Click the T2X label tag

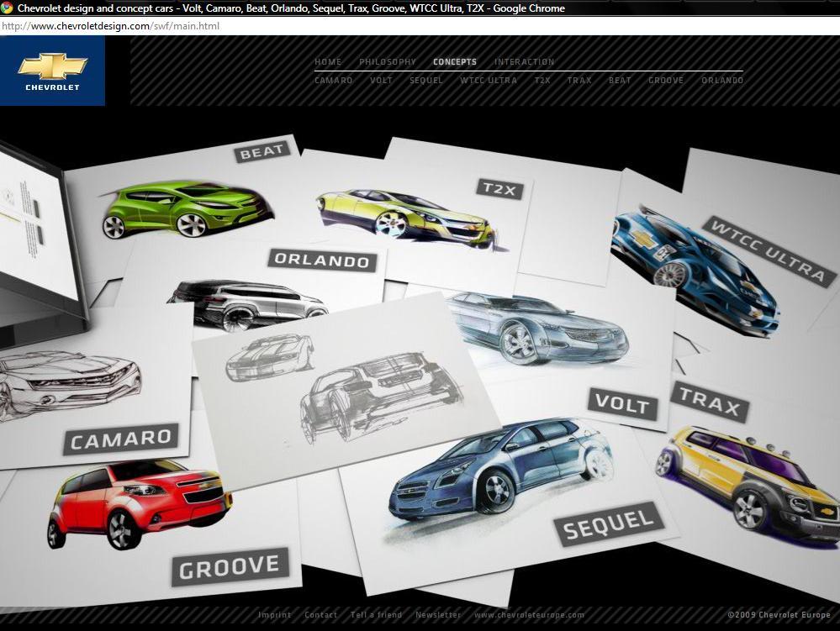click(499, 189)
